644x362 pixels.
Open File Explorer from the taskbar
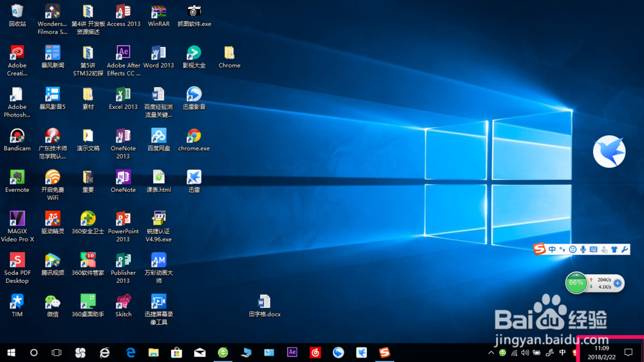click(x=154, y=352)
